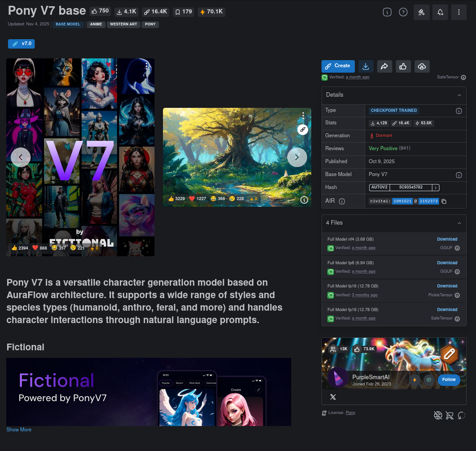Click the gavel moderation icon button

(421, 12)
